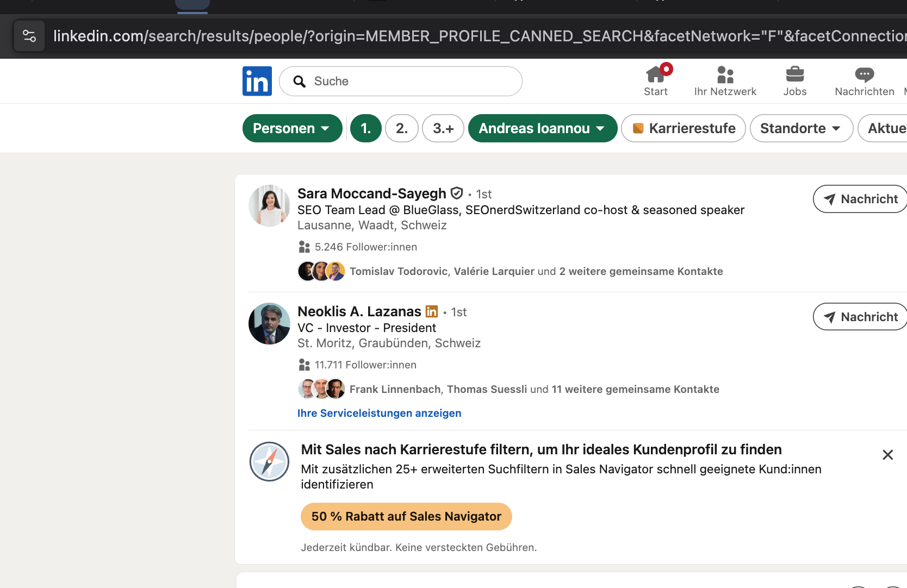Click the search magnifier icon
Viewport: 907px width, 588px height.
(299, 82)
